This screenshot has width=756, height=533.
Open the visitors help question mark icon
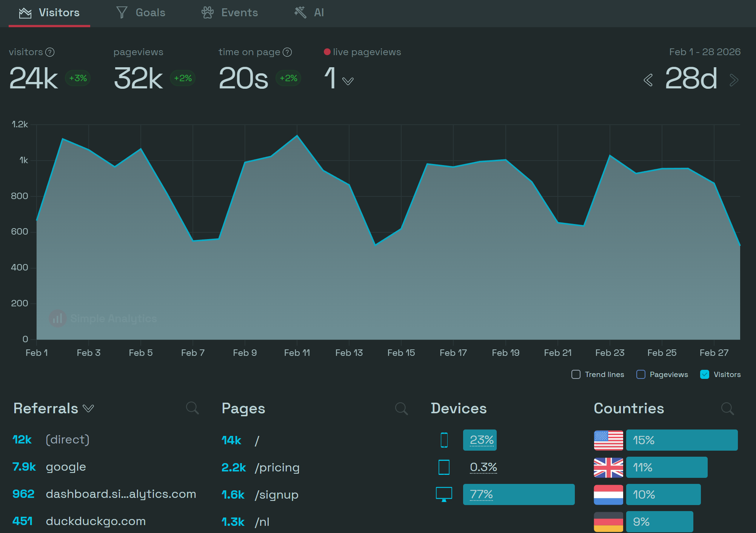pyautogui.click(x=50, y=52)
